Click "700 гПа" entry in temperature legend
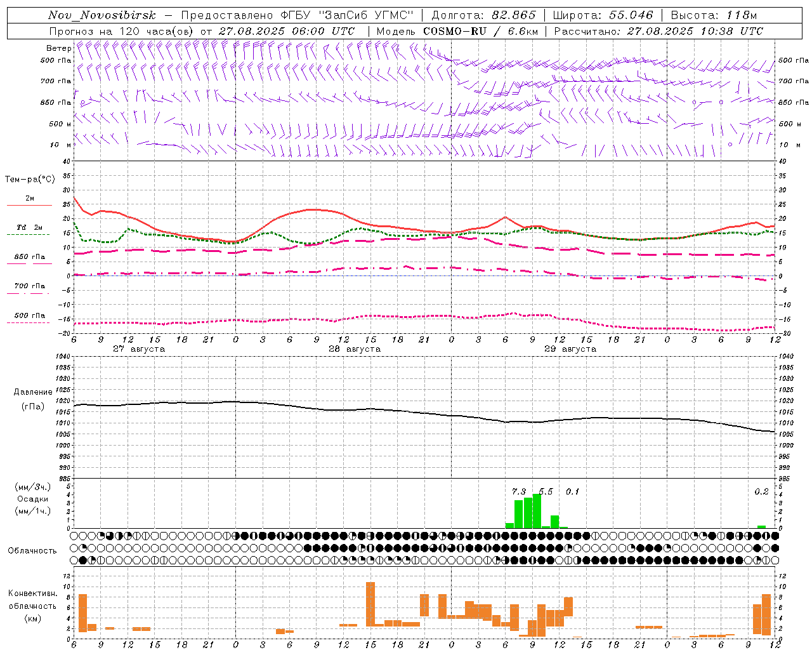Viewport: 812px width, 650px height. point(30,286)
